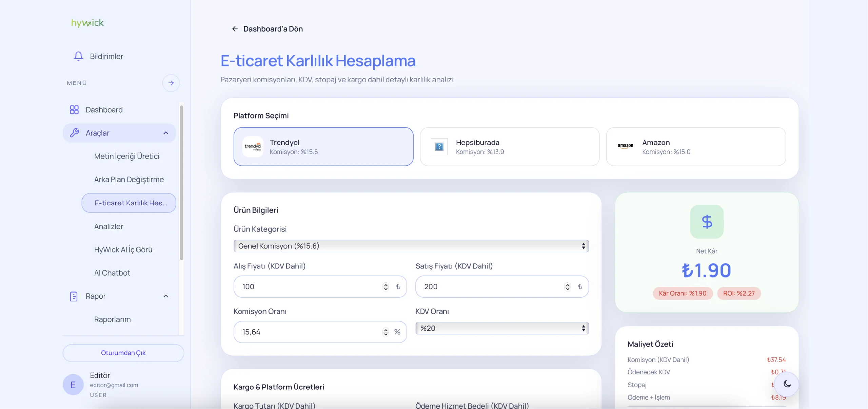Click the hywick logo
Screen dimensions: 868x409
(x=87, y=23)
